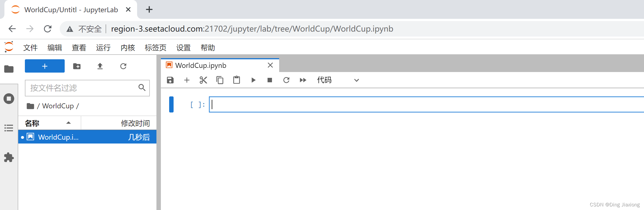Viewport: 644px width, 210px height.
Task: Restart kernel and run all cells
Action: pyautogui.click(x=303, y=80)
